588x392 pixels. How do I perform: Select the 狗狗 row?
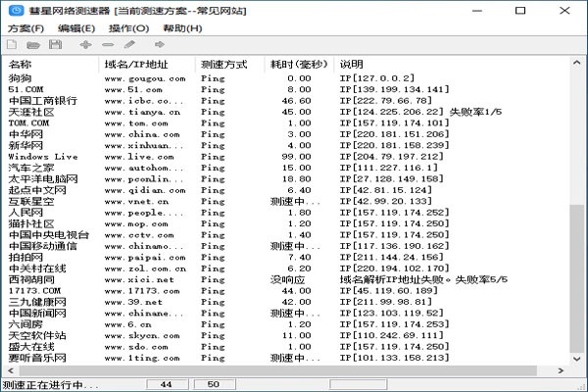click(287, 78)
